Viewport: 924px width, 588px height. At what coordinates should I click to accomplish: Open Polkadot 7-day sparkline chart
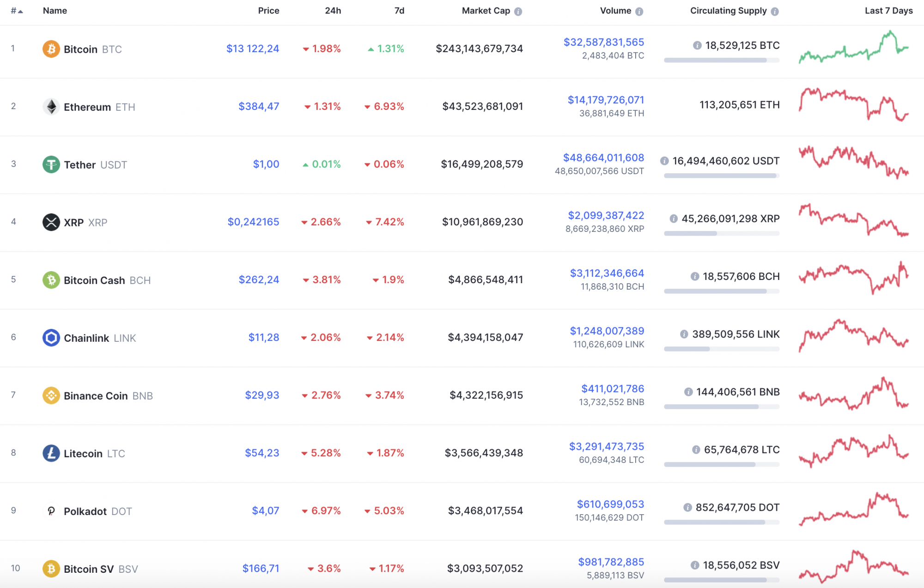click(854, 509)
